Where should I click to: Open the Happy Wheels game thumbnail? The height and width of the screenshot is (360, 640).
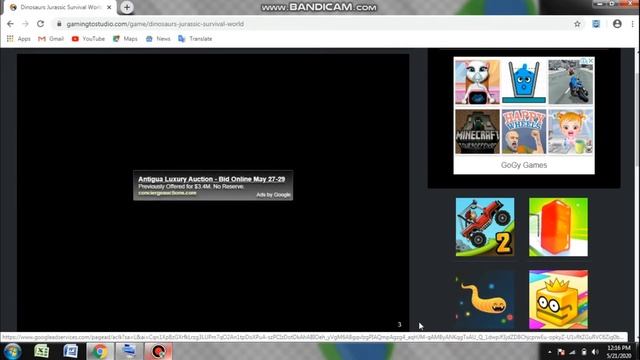(524, 131)
